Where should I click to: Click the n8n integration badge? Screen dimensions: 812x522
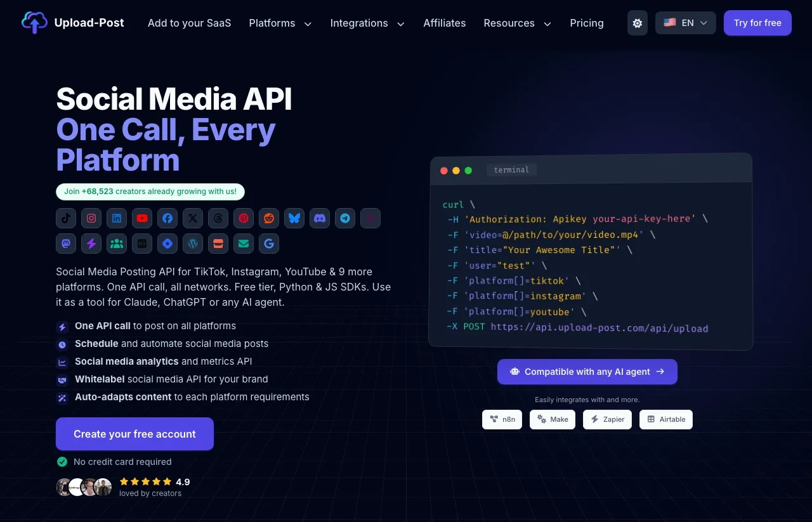tap(502, 419)
